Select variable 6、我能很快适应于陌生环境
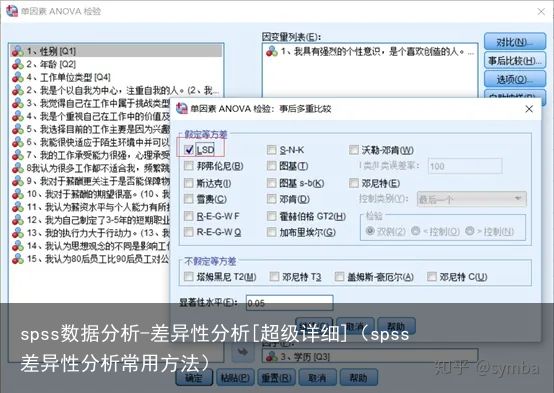 (x=90, y=142)
